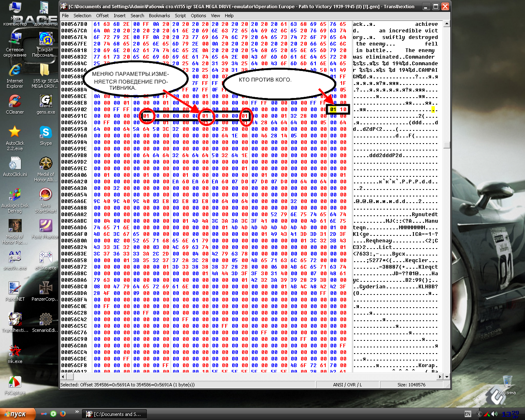Open the Options menu
This screenshot has width=525, height=420.
199,16
